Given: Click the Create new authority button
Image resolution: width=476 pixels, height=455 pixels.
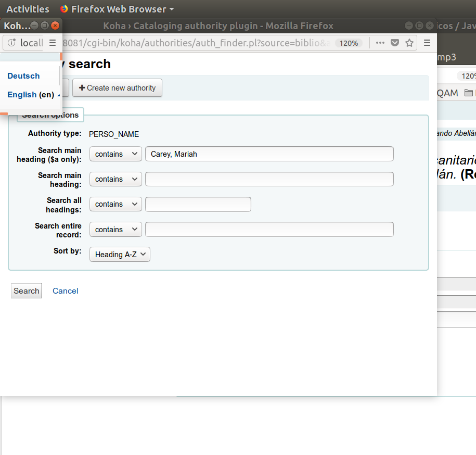Looking at the screenshot, I should 117,88.
